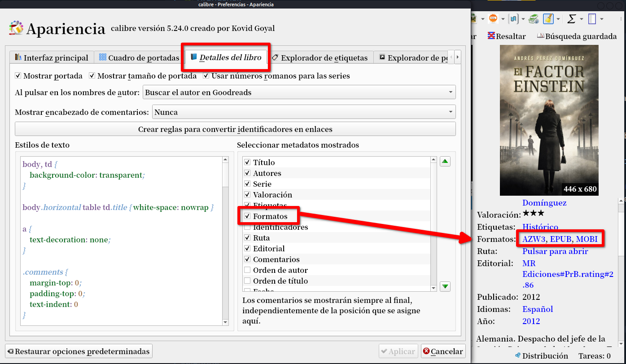Viewport: 626px width, 364px height.
Task: Click the Resaltar button label
Action: tap(511, 36)
